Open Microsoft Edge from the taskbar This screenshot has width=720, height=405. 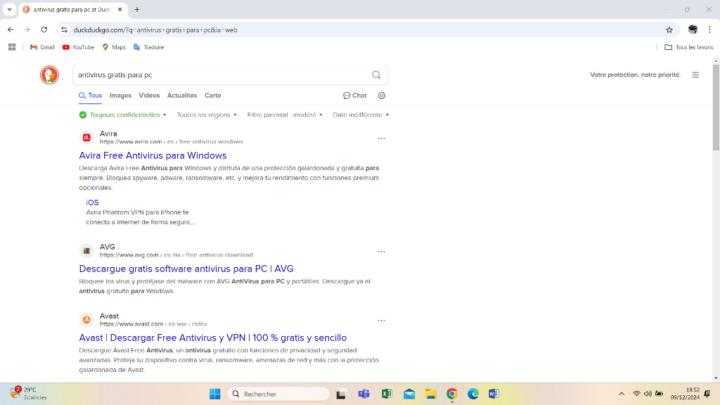[x=473, y=394]
